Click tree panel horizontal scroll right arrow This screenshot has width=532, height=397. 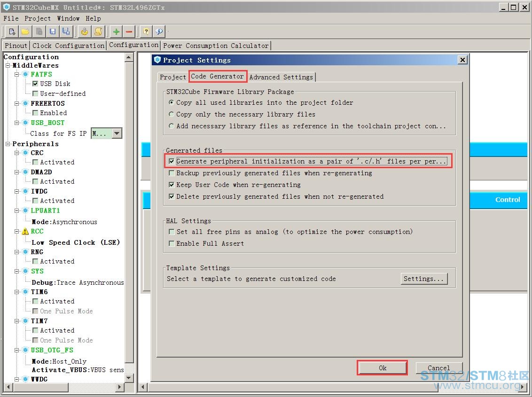119,387
